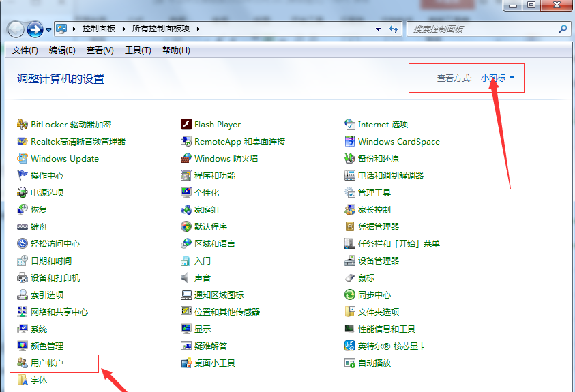Expand the address bar history dropdown arrow

(379, 29)
